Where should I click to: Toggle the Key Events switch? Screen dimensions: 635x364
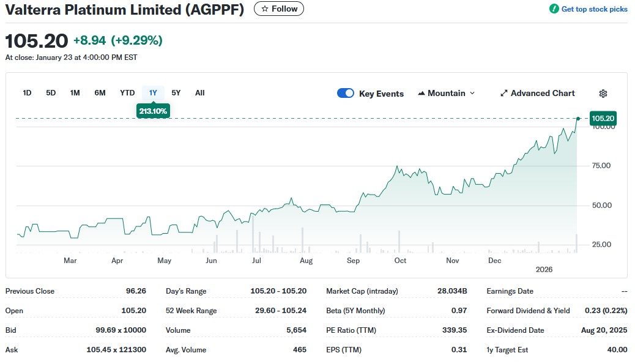(346, 93)
